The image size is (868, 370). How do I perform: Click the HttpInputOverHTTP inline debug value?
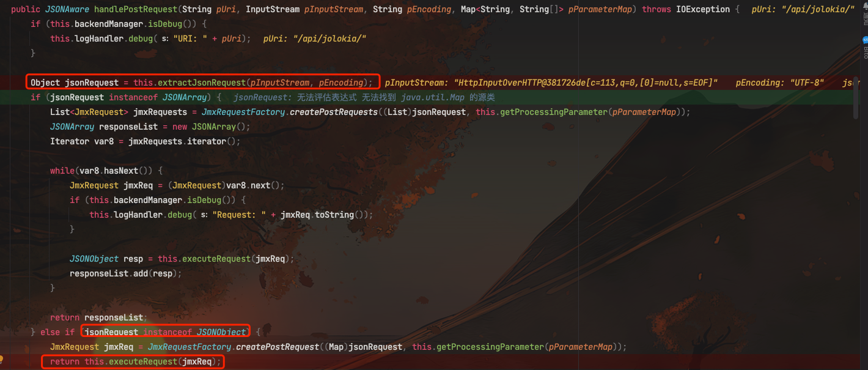pos(586,83)
